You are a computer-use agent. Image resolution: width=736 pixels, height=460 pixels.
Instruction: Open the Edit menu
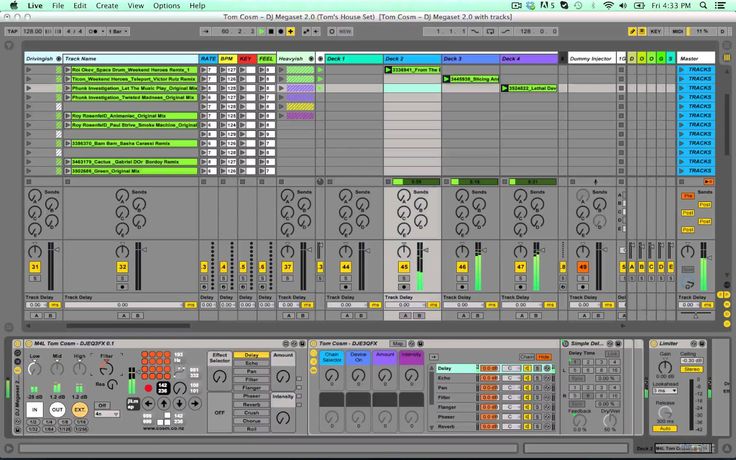click(80, 6)
